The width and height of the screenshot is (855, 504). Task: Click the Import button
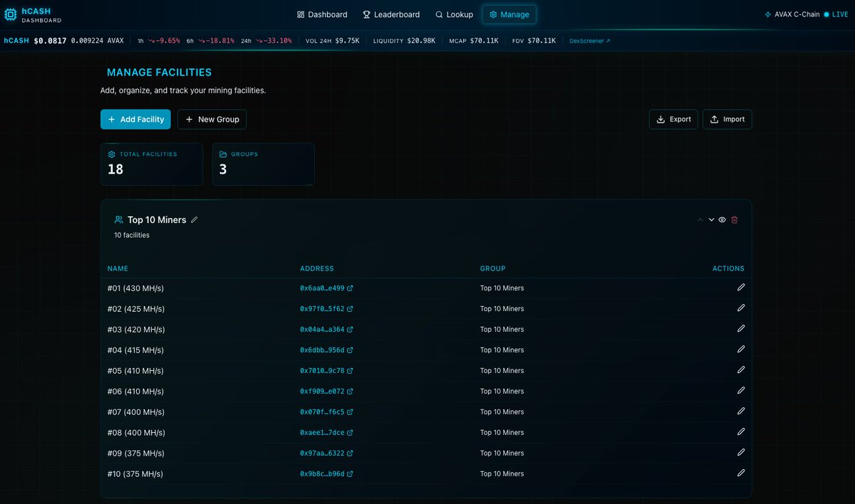pyautogui.click(x=727, y=119)
